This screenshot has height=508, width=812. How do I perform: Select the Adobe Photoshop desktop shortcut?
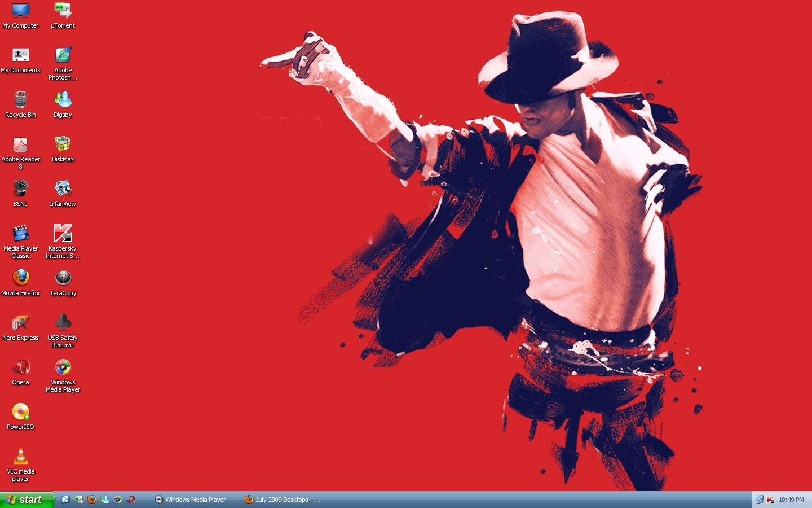63,64
